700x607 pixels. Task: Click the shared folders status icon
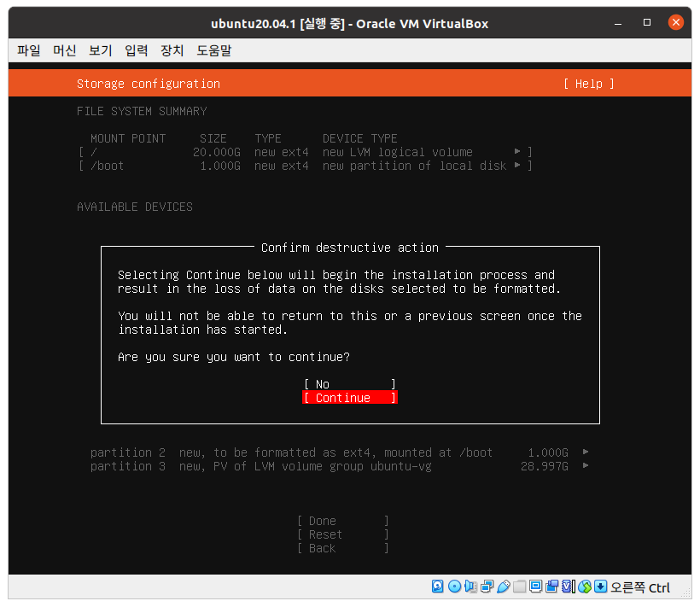[519, 587]
